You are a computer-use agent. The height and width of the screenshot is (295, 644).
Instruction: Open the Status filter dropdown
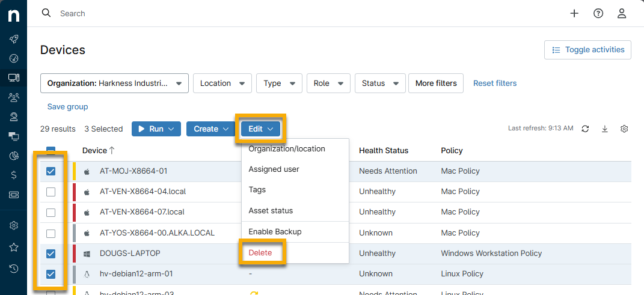tap(379, 84)
